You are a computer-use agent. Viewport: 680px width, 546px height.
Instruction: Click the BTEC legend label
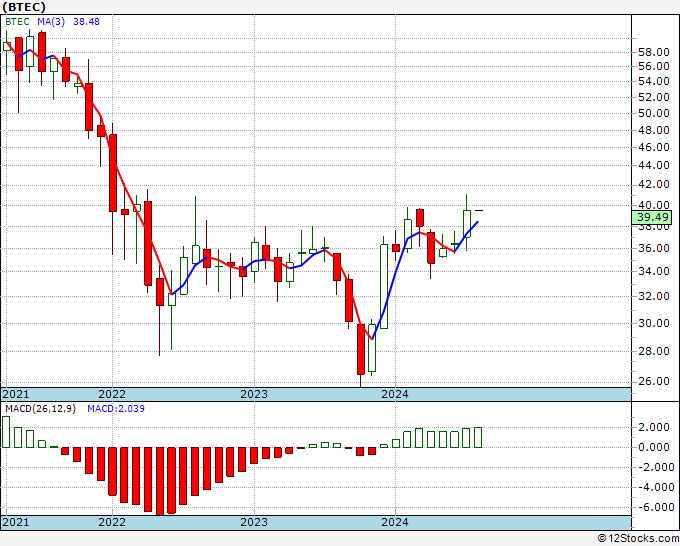17,22
